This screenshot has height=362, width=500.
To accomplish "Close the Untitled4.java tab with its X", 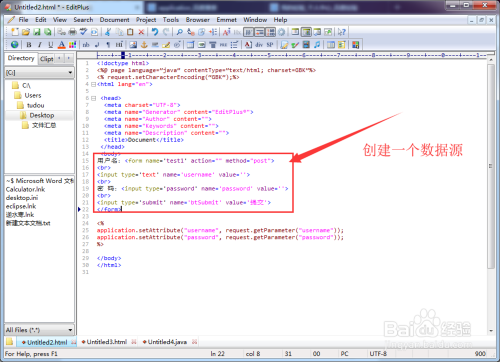I will [x=194, y=342].
